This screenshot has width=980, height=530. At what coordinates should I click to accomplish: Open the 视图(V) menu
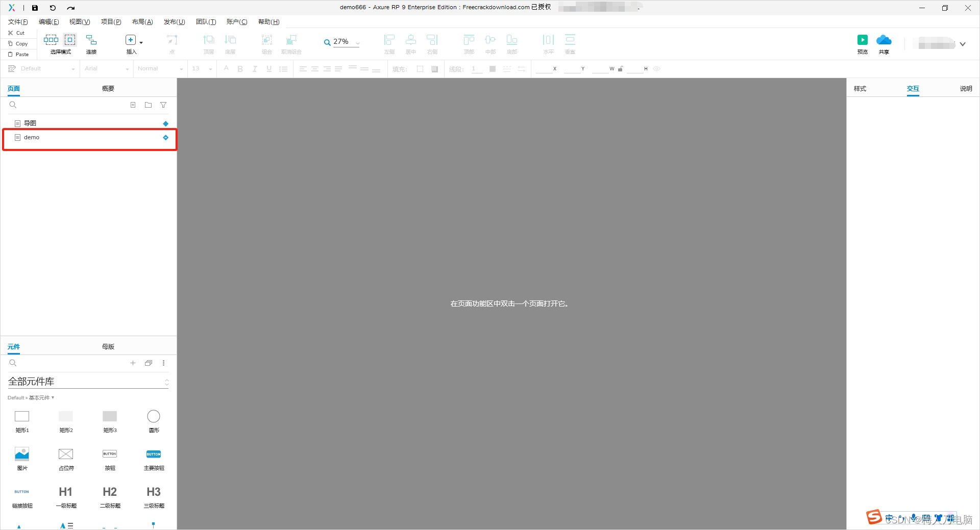pos(80,21)
